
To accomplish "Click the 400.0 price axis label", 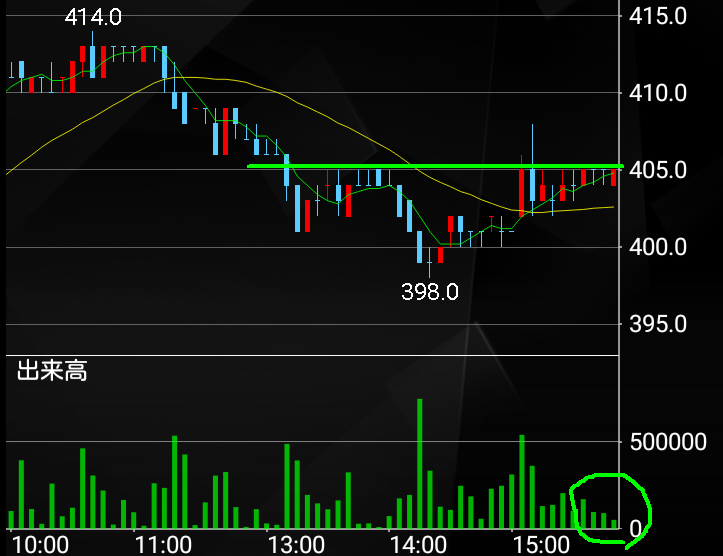I will pyautogui.click(x=658, y=247).
